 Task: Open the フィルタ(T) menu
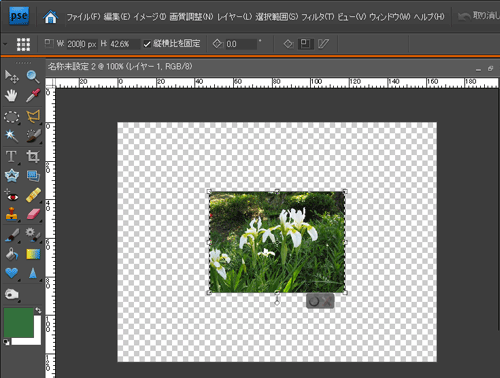(317, 17)
